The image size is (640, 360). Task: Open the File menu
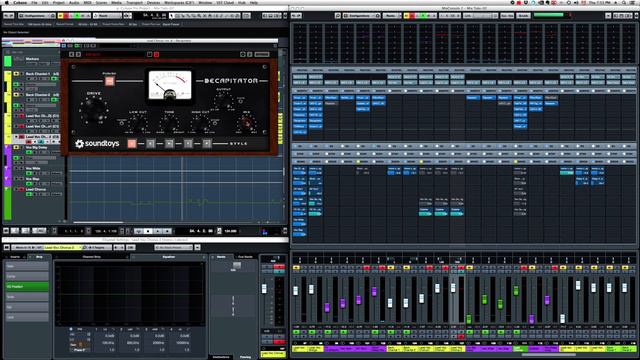point(34,2)
